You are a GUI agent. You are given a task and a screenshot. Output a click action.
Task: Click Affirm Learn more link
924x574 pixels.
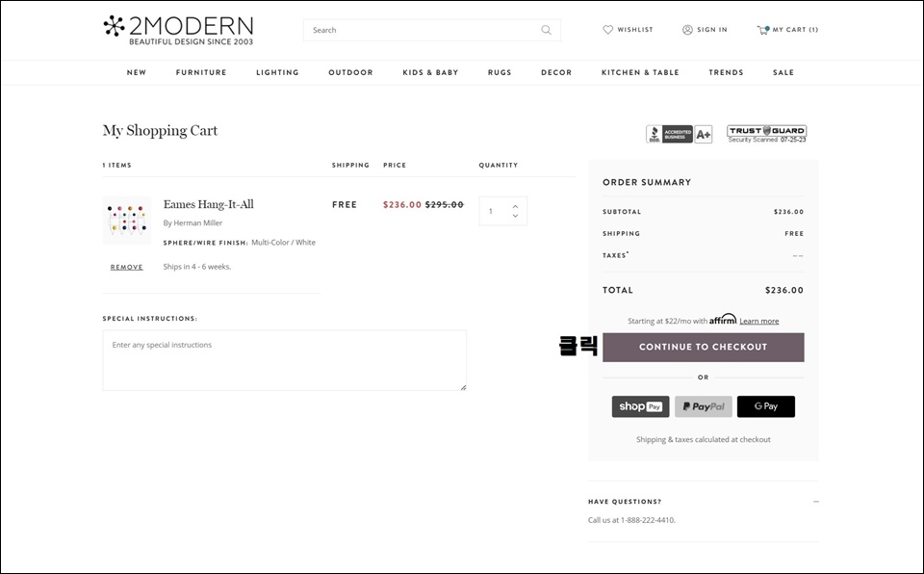click(759, 321)
